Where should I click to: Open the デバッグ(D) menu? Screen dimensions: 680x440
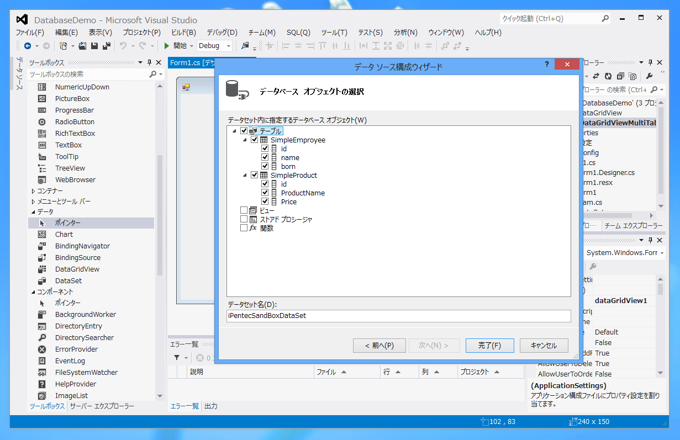click(222, 33)
